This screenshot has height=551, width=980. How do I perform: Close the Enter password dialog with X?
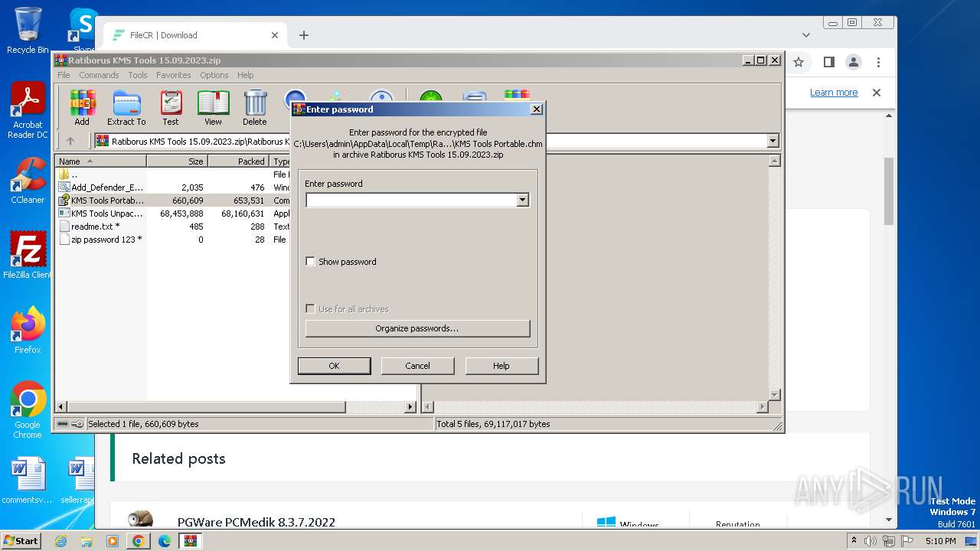coord(537,109)
